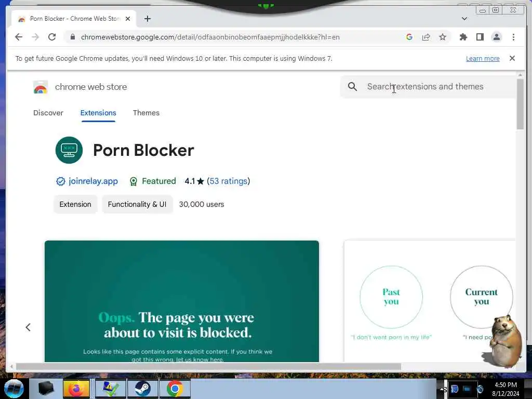The width and height of the screenshot is (532, 399).
Task: Open the black box taskbar app
Action: click(x=46, y=389)
